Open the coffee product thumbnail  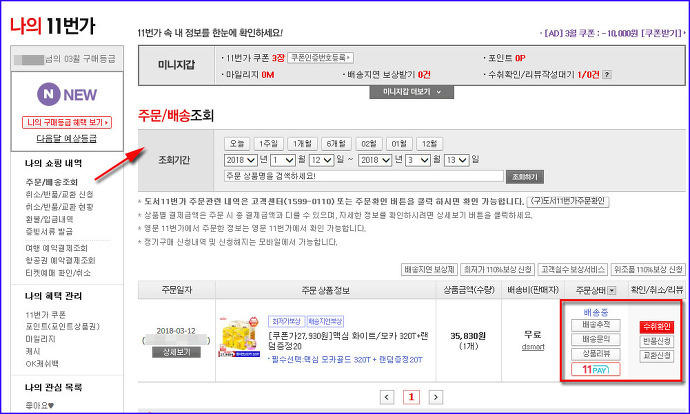click(x=240, y=336)
